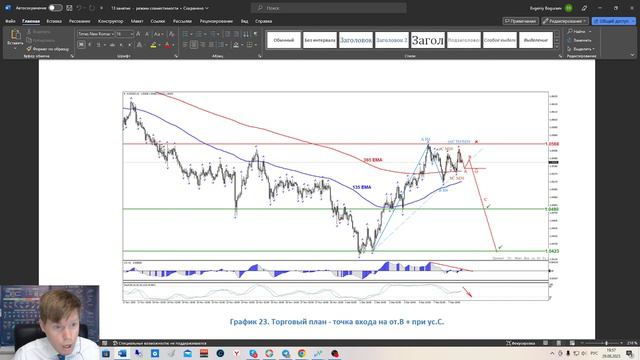Click the Increase Font Size icon
Viewport: 640px width, 360px height.
pyautogui.click(x=138, y=34)
